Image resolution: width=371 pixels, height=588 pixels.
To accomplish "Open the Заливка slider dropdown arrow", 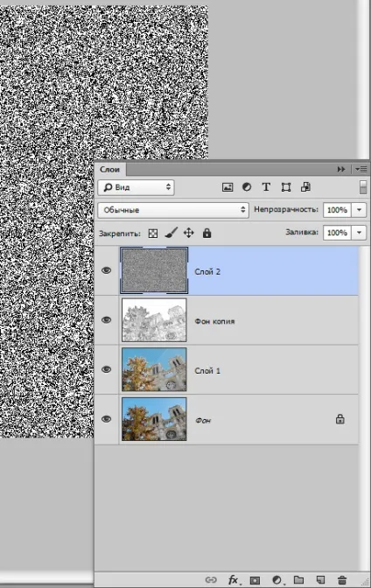I will (x=359, y=233).
